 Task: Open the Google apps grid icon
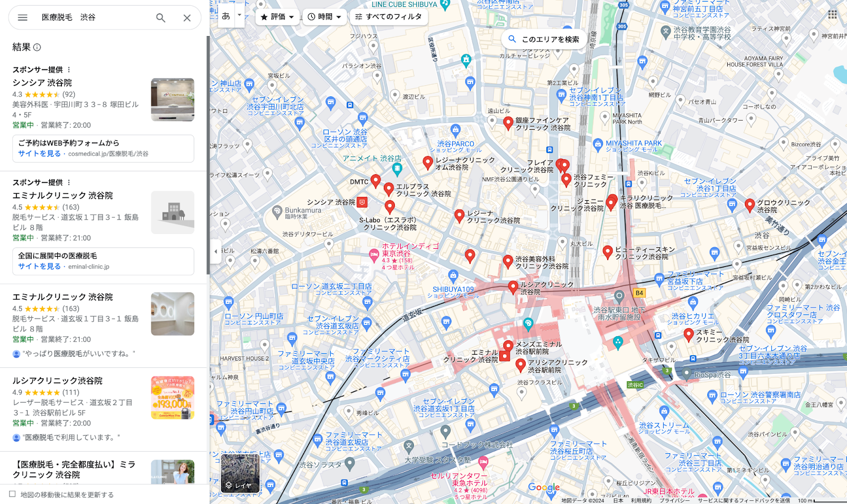pos(832,14)
